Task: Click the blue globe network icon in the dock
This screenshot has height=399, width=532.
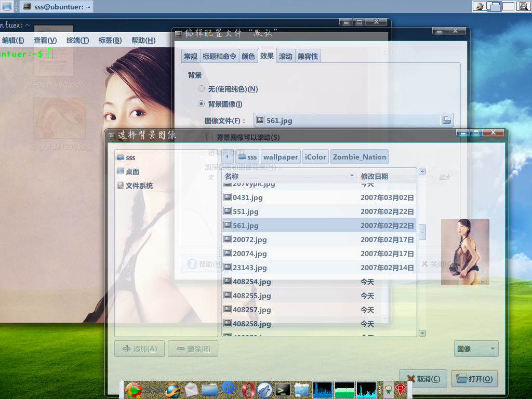Action: click(x=229, y=390)
